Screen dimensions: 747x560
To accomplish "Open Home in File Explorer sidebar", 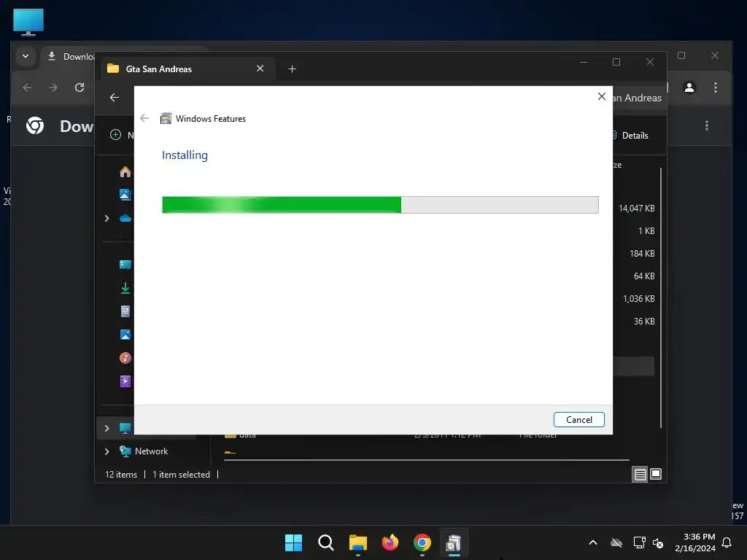I will pos(125,171).
